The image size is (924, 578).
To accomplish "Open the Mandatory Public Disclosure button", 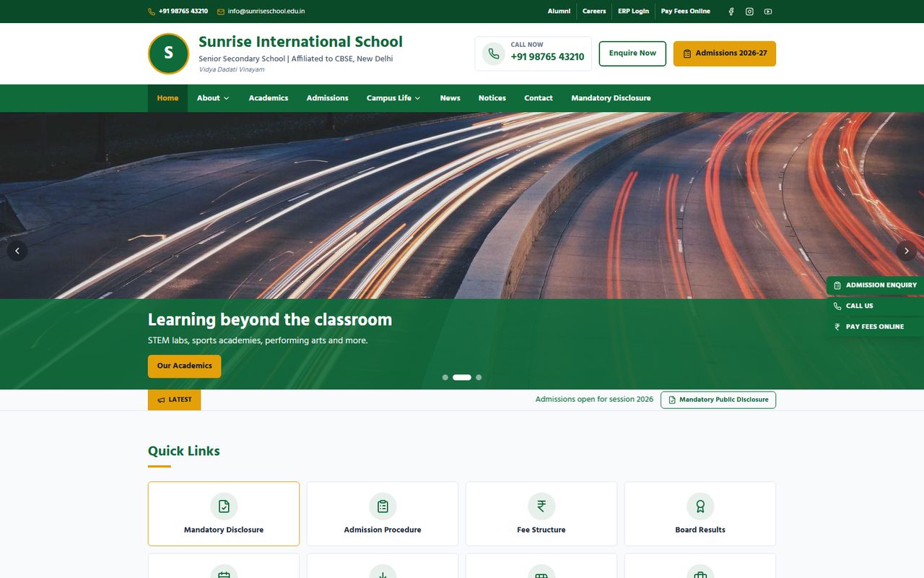I will click(x=718, y=400).
